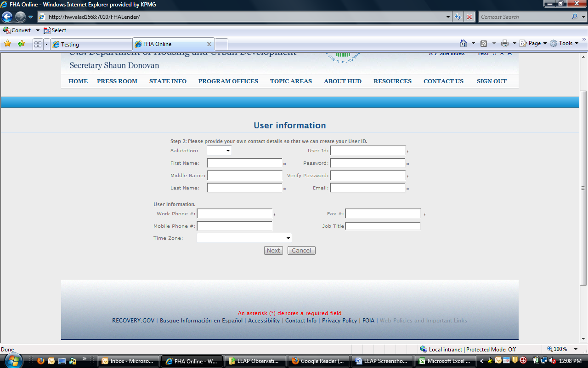The image size is (588, 368).
Task: Refresh the page with the reload icon
Action: click(458, 17)
